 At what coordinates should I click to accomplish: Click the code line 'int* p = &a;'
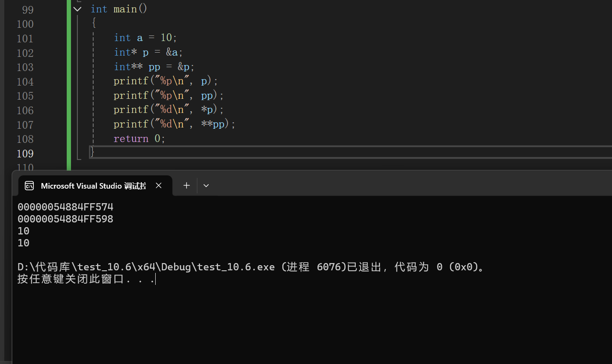point(148,52)
